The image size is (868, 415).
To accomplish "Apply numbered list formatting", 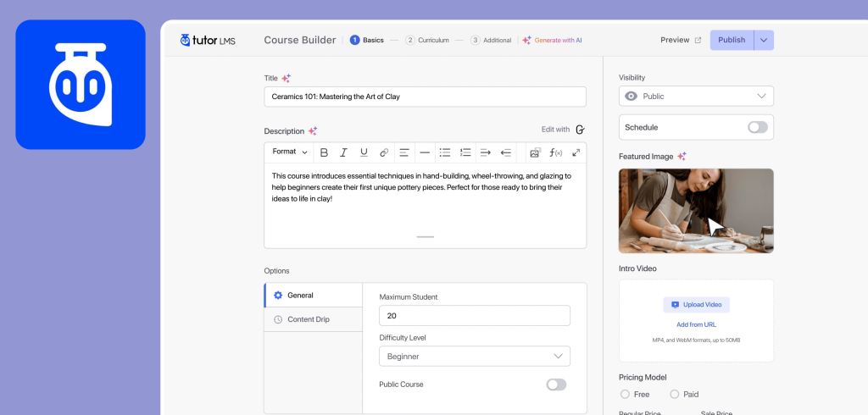I will pos(465,152).
